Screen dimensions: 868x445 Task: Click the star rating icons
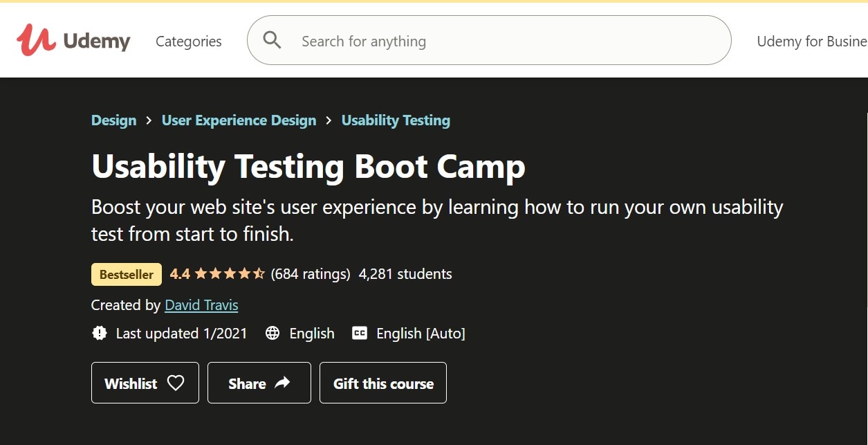[x=230, y=274]
